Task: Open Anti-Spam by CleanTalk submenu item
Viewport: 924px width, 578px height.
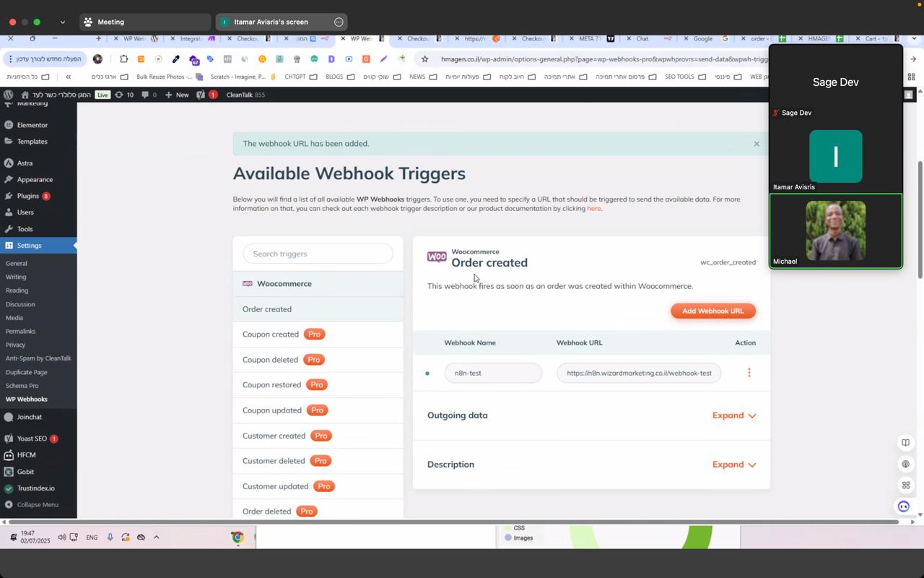Action: point(38,358)
